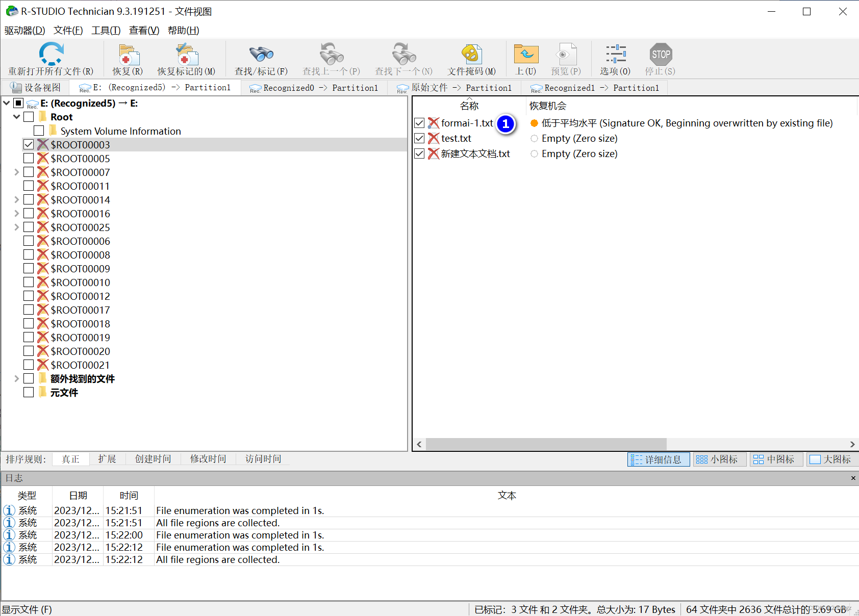Image resolution: width=859 pixels, height=616 pixels.
Task: Switch to 原始文件 -> Partition1 tab
Action: (454, 88)
